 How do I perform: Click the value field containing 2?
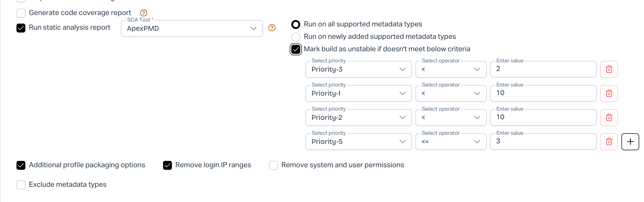tap(543, 69)
